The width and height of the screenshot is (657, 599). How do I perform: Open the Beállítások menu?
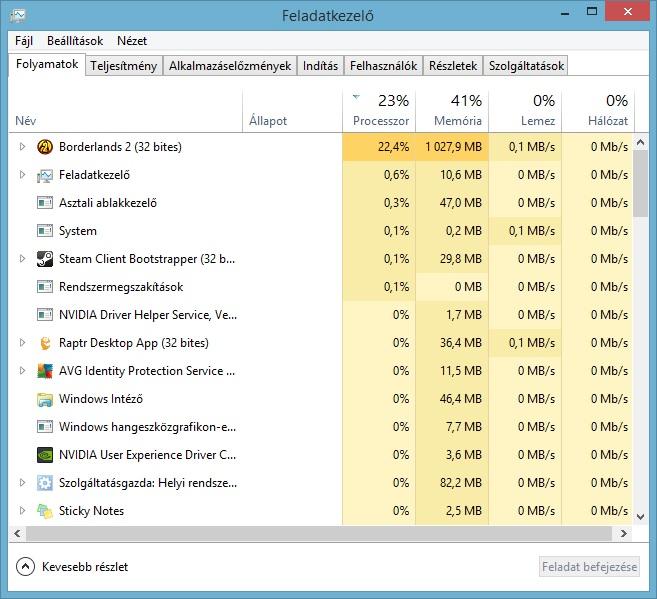(75, 41)
